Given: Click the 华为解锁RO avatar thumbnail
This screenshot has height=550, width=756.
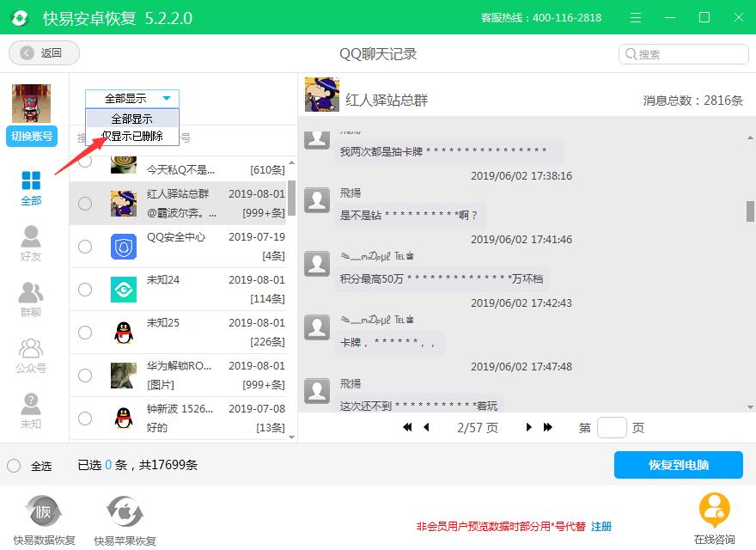Looking at the screenshot, I should [124, 376].
